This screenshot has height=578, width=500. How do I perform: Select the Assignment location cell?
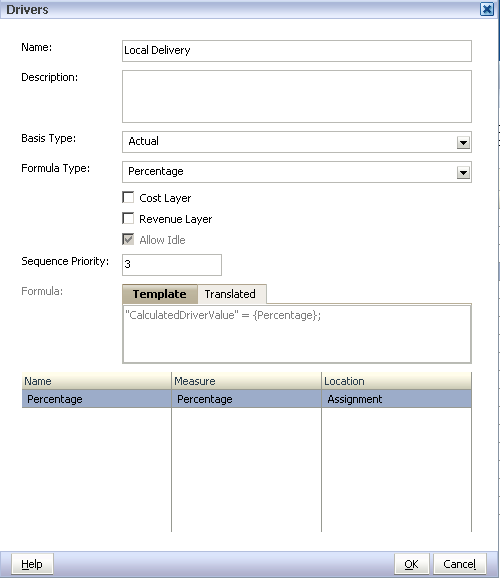(396, 399)
